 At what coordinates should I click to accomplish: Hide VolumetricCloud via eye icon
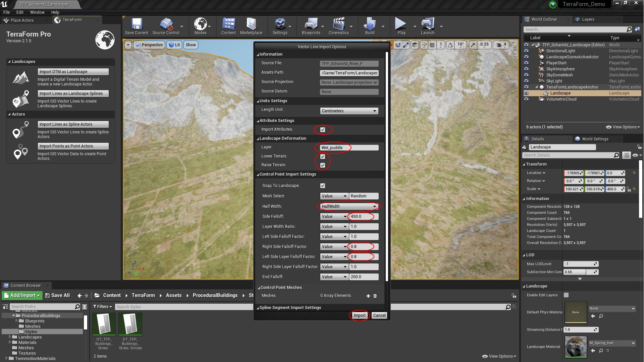tap(526, 99)
